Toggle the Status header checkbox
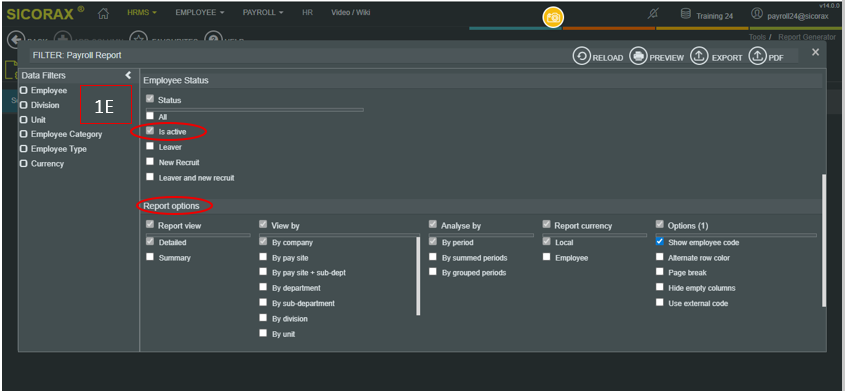 (x=150, y=100)
